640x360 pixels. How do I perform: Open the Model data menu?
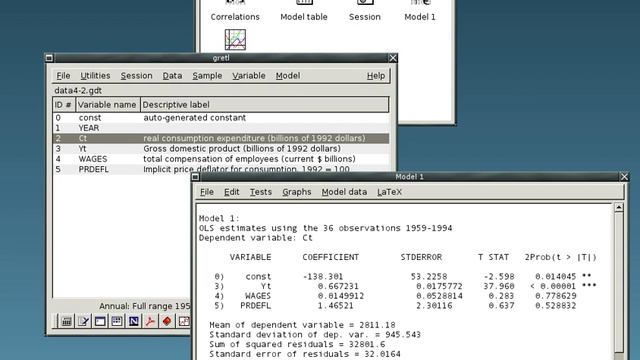344,192
